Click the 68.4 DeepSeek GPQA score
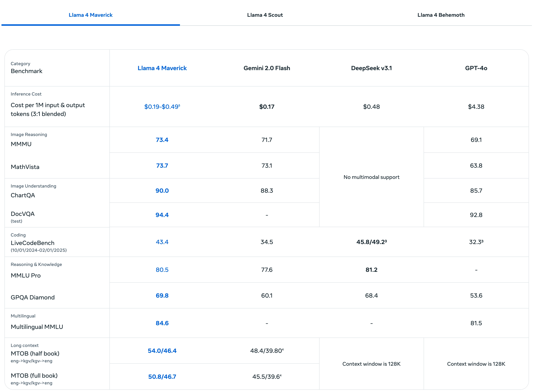 (371, 295)
